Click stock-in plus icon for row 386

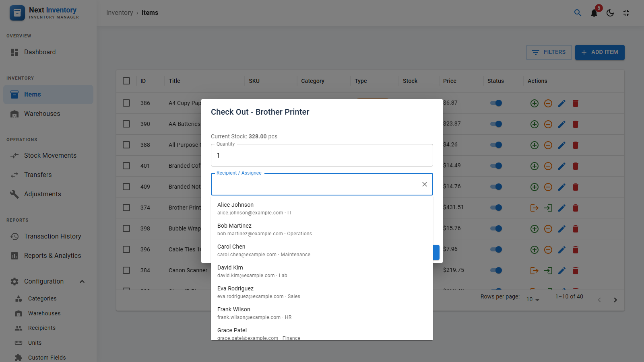(x=535, y=103)
